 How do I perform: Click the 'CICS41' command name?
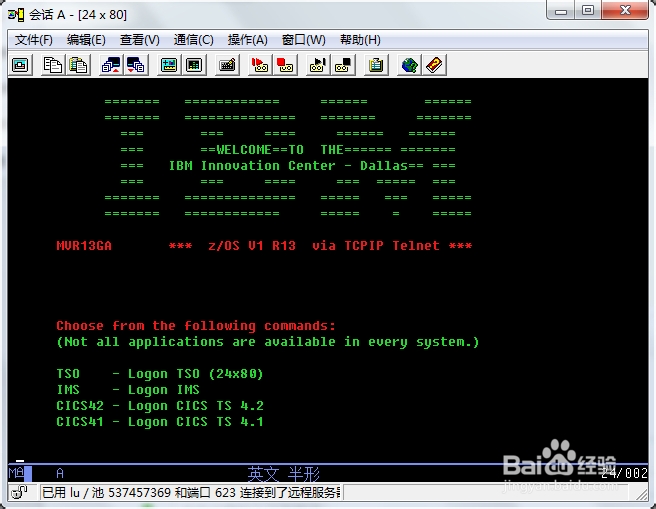tap(80, 422)
